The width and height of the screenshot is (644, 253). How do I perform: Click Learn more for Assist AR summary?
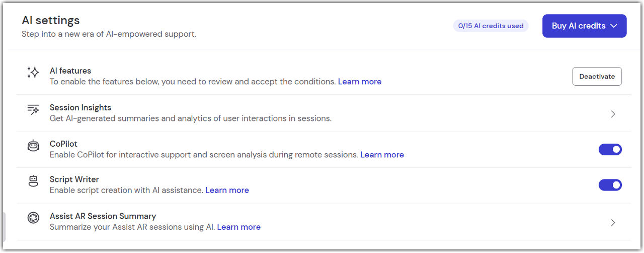[x=238, y=227]
